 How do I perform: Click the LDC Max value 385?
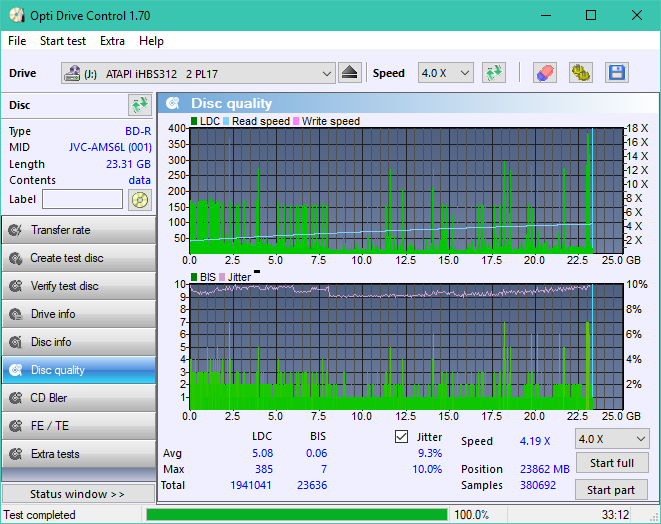click(264, 469)
